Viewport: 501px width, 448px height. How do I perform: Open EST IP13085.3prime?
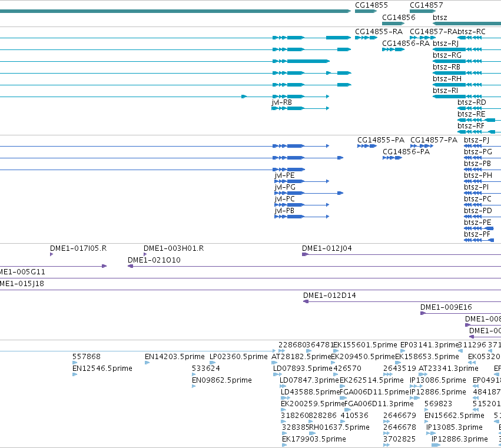[x=454, y=427]
